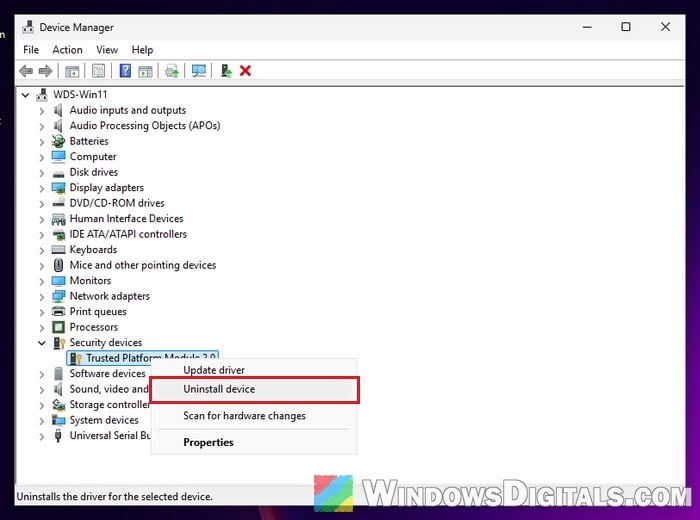Expand the System devices category
This screenshot has height=520, width=700.
(x=42, y=420)
